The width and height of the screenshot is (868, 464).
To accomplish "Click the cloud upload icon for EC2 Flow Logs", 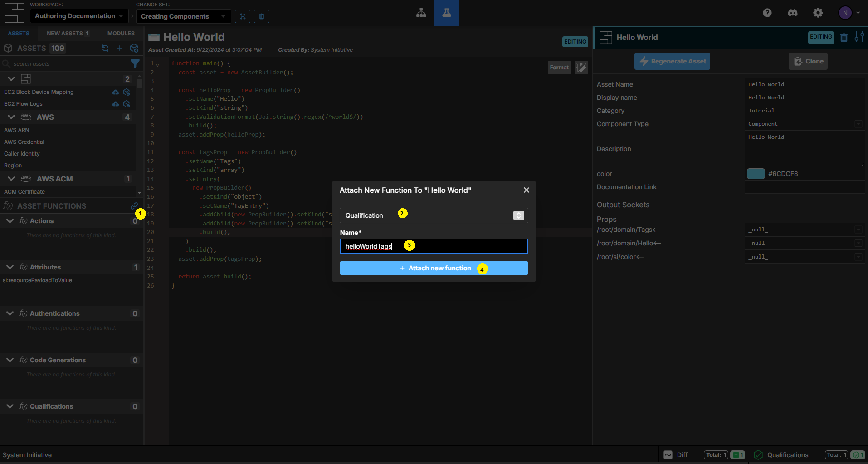I will tap(116, 104).
